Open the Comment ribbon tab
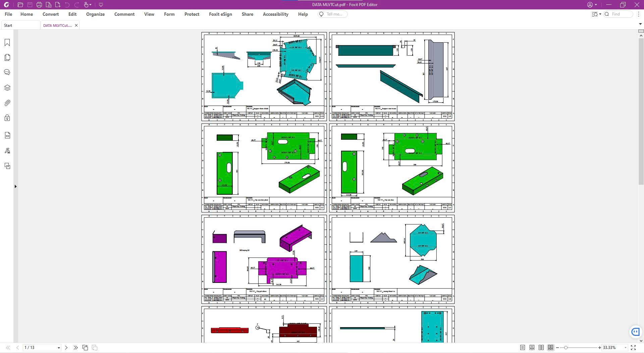644x353 pixels. pos(124,14)
